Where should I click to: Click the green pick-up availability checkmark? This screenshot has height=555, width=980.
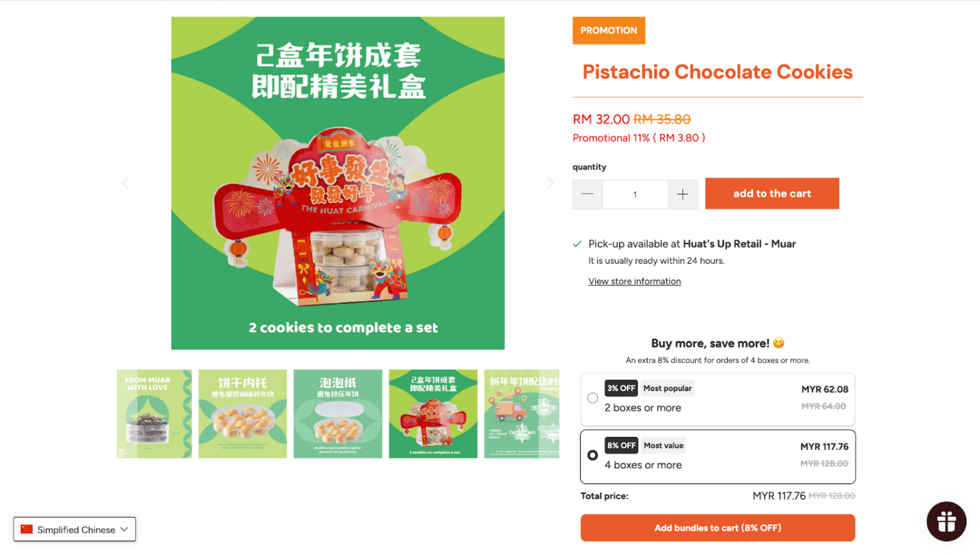tap(577, 244)
